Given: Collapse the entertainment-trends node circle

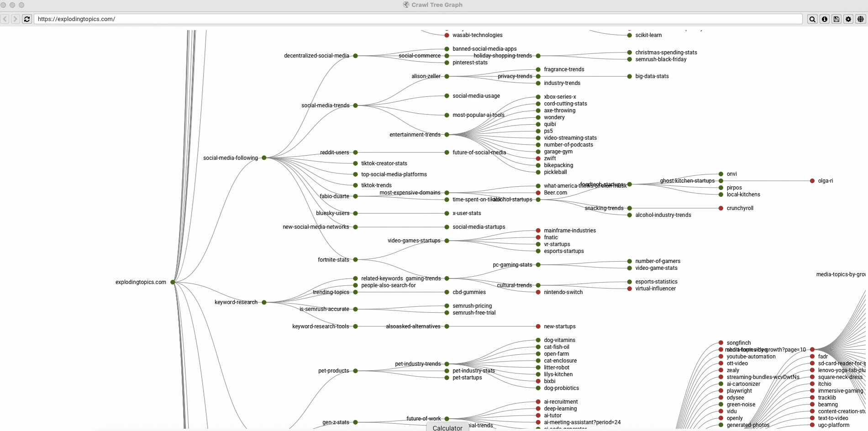Looking at the screenshot, I should click(447, 135).
